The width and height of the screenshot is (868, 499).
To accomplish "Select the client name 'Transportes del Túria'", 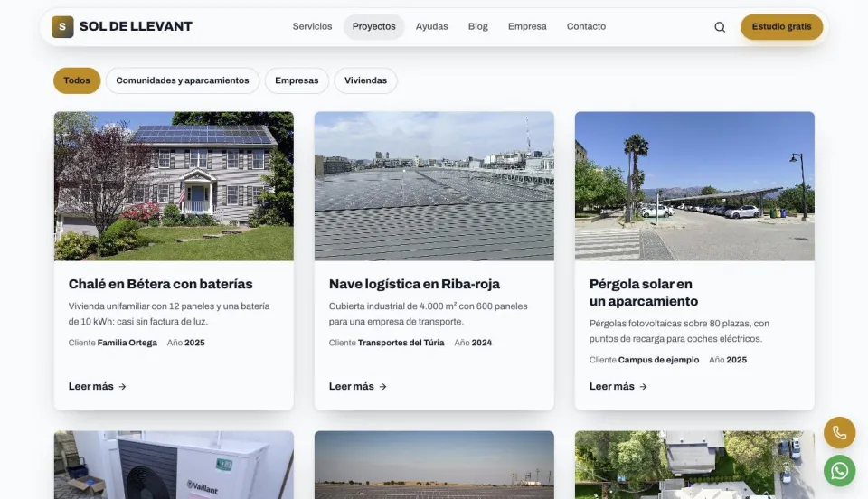I will (401, 343).
